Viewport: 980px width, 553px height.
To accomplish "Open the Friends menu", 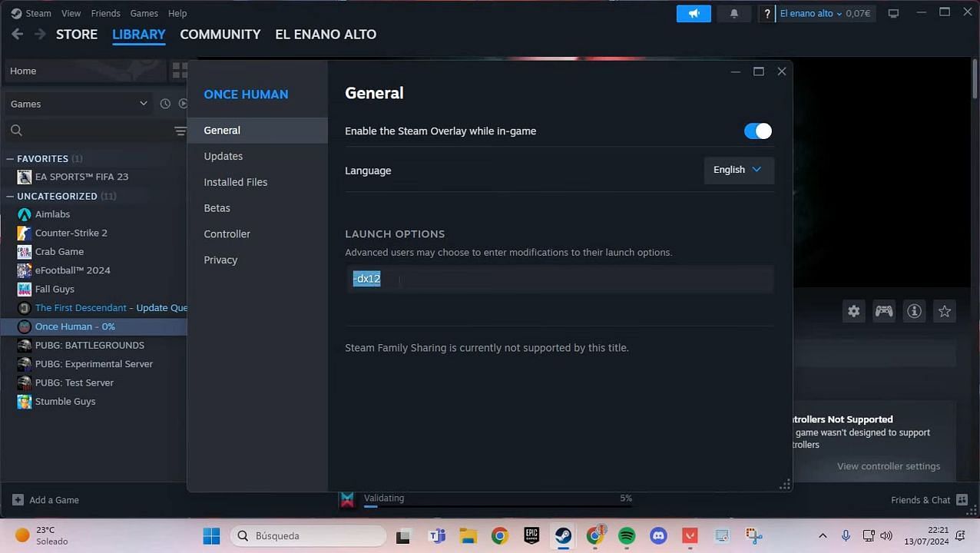I will 106,13.
